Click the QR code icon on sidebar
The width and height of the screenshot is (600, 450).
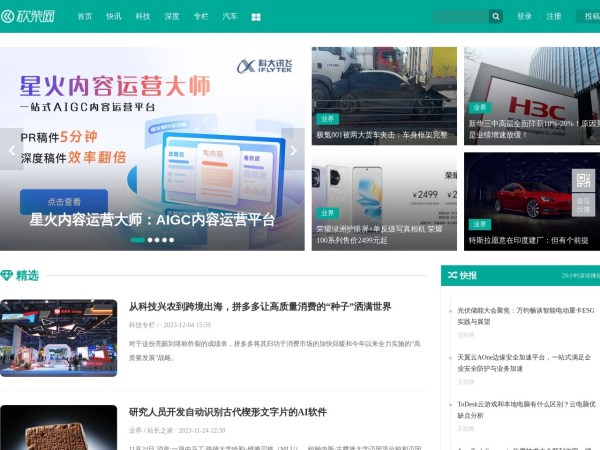click(583, 180)
